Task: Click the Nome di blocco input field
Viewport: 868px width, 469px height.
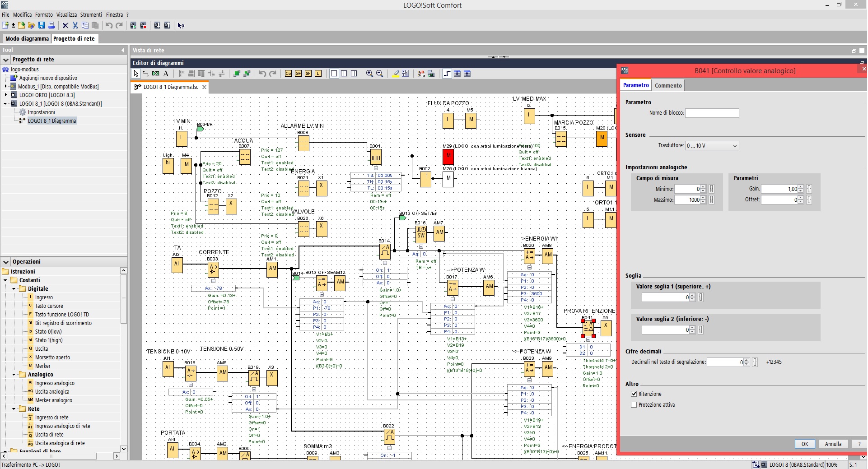Action: [x=712, y=113]
